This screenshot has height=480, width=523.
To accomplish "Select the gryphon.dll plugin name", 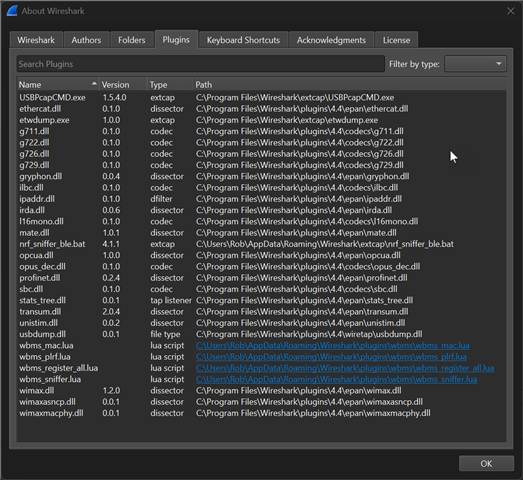I will point(41,176).
